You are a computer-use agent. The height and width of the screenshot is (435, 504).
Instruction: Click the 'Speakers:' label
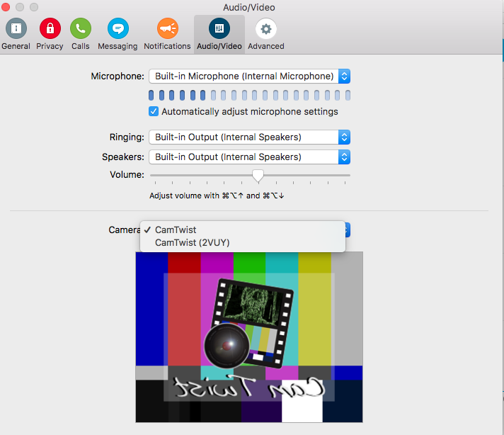[123, 157]
